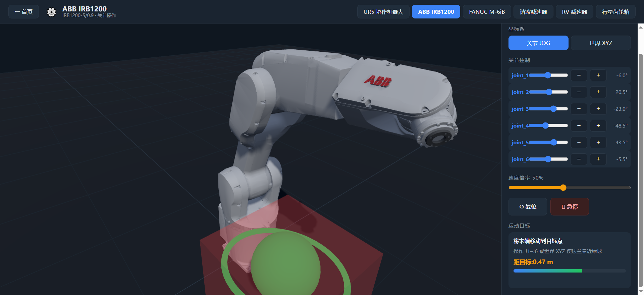644x295 pixels.
Task: Click the joint_5 slider
Action: click(548, 142)
